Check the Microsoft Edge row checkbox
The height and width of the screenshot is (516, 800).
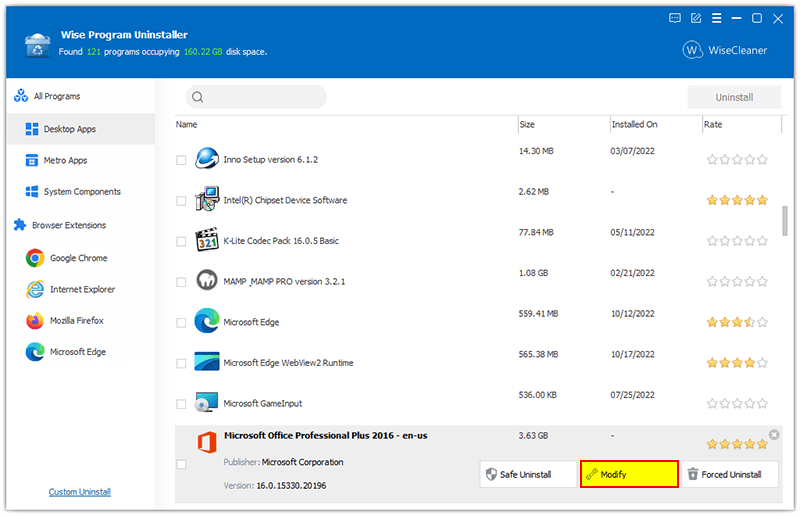tap(181, 323)
